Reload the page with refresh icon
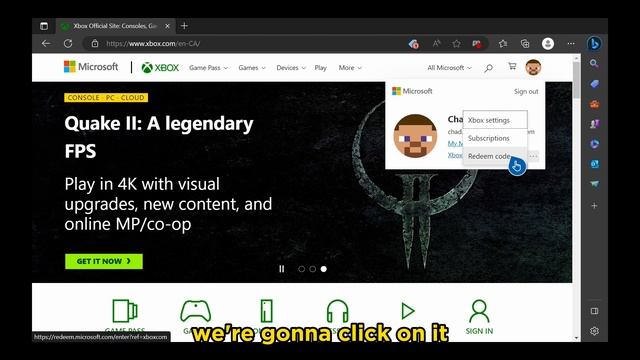 click(68, 43)
